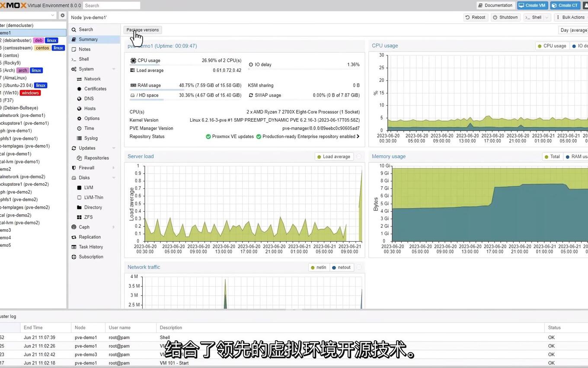Image resolution: width=588 pixels, height=368 pixels.
Task: Open the Certificates entry
Action: coord(95,89)
